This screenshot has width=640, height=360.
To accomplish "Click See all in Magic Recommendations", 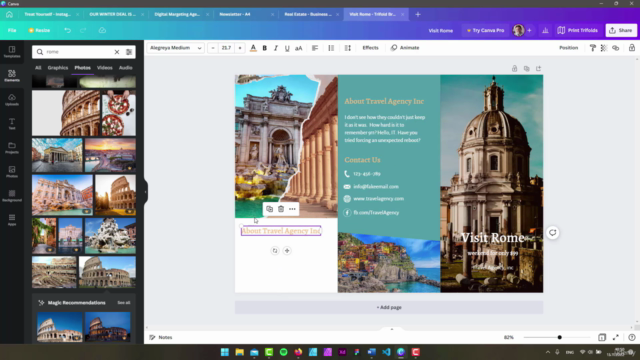I will (124, 302).
